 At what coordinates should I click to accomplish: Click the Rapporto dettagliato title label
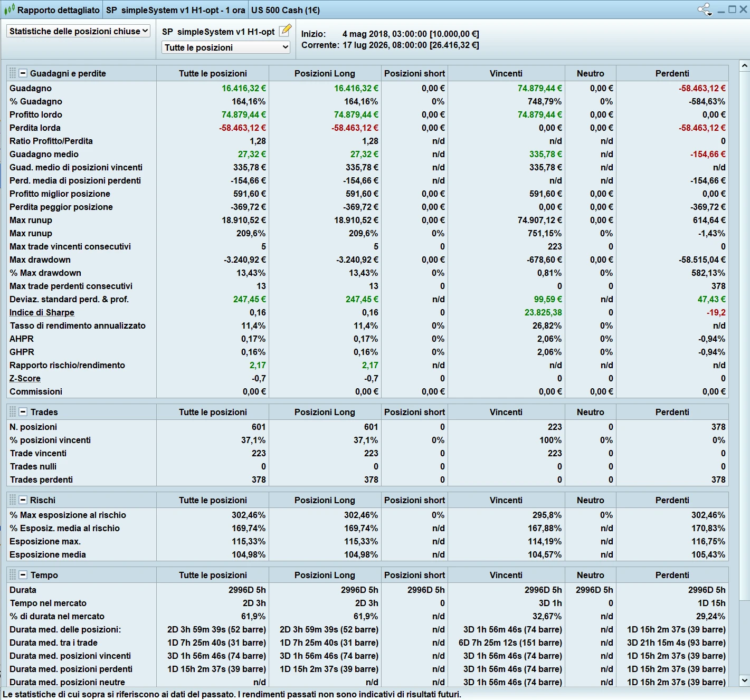(x=59, y=10)
